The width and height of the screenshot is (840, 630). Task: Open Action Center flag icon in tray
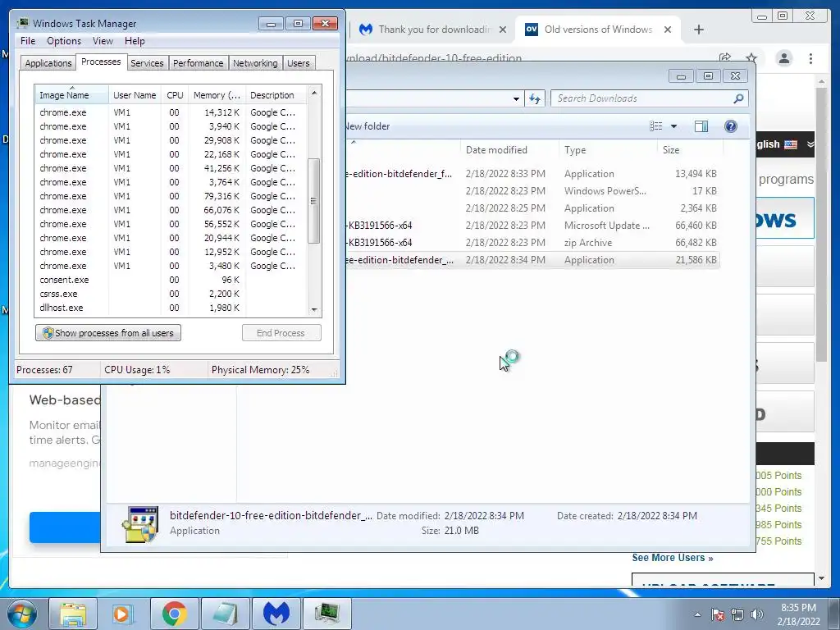coord(718,614)
